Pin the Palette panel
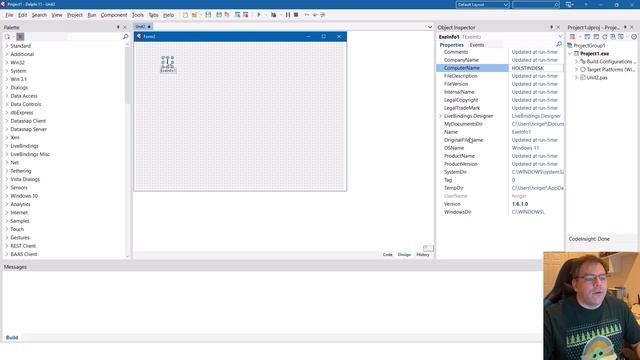Screen dimensions: 640x360 point(118,27)
